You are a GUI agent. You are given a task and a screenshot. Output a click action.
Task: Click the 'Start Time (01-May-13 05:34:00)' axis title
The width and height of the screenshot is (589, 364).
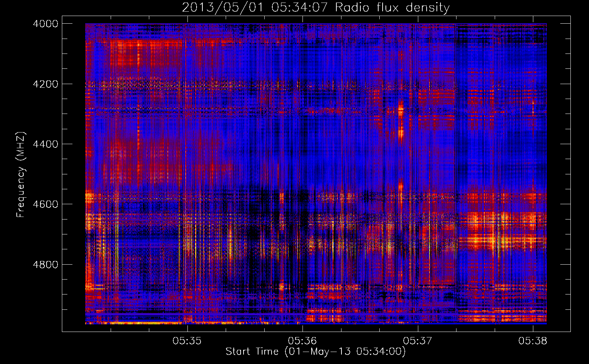316,352
